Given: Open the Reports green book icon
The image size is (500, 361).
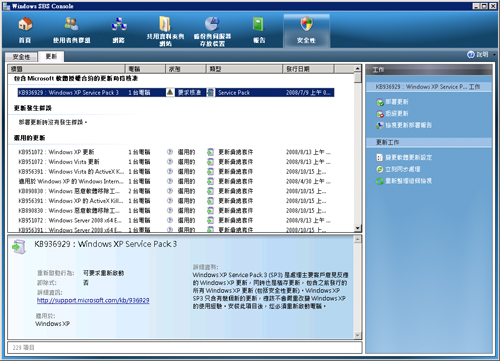Looking at the screenshot, I should [259, 24].
